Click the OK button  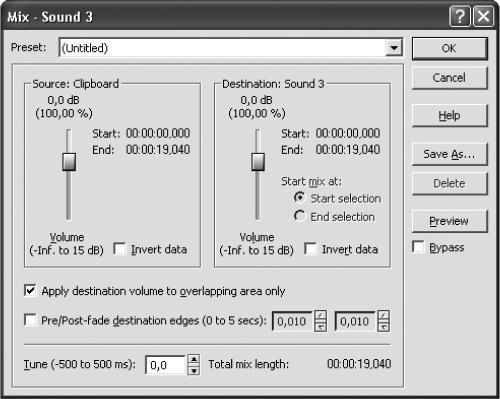(450, 48)
